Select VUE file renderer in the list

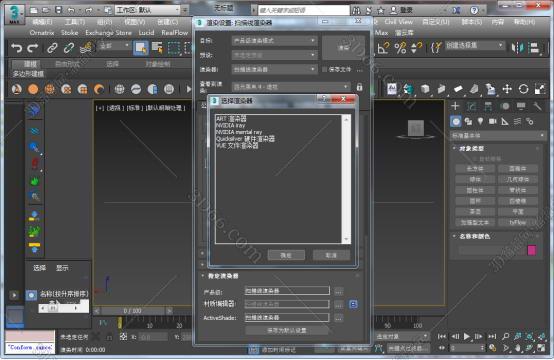(x=237, y=145)
